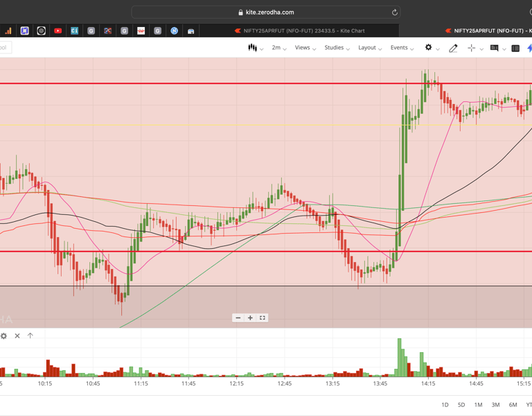Click the 10:15 time axis label
The width and height of the screenshot is (532, 416).
point(45,383)
